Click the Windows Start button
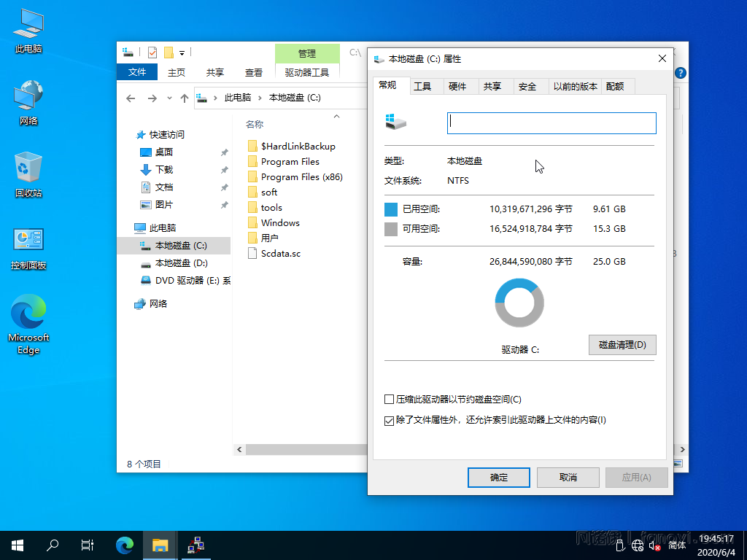Viewport: 747px width, 560px height. click(18, 545)
